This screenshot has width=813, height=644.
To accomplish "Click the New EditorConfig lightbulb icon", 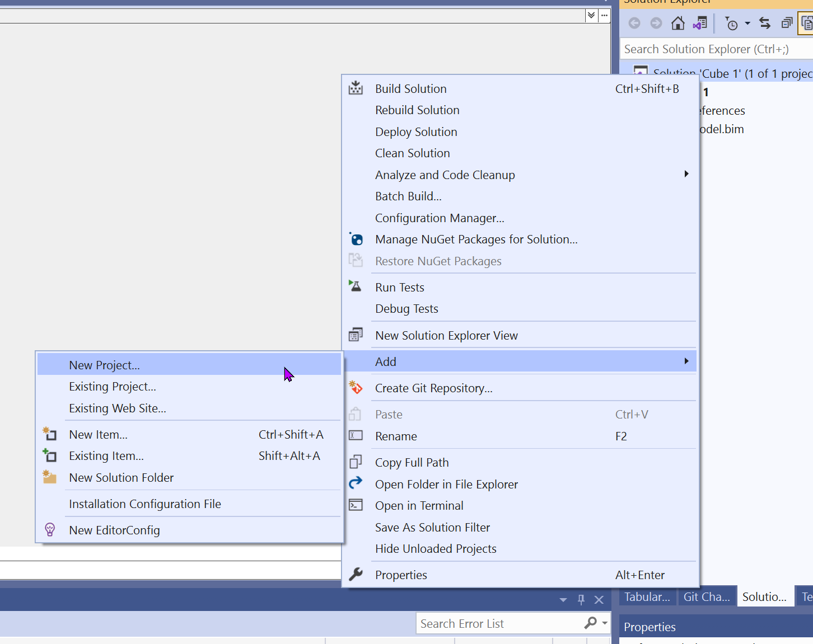I will click(50, 529).
